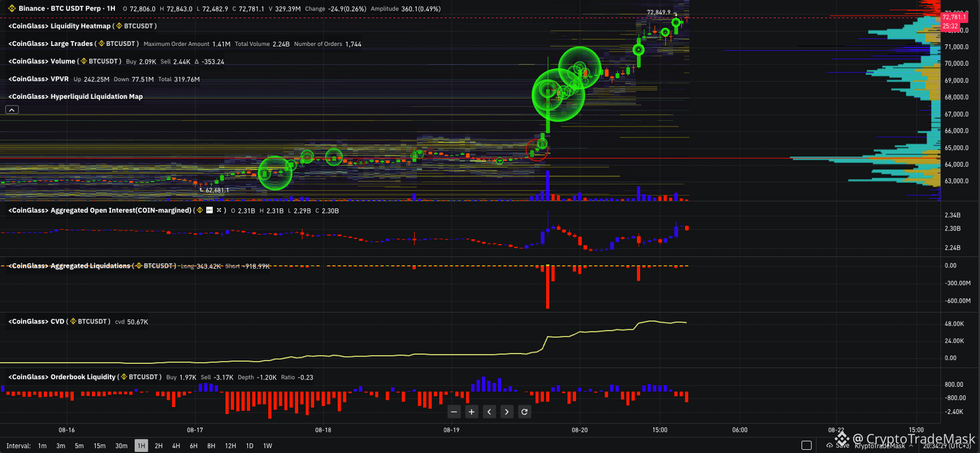The width and height of the screenshot is (980, 453).
Task: Zoom in the chart with plus button
Action: (x=472, y=412)
